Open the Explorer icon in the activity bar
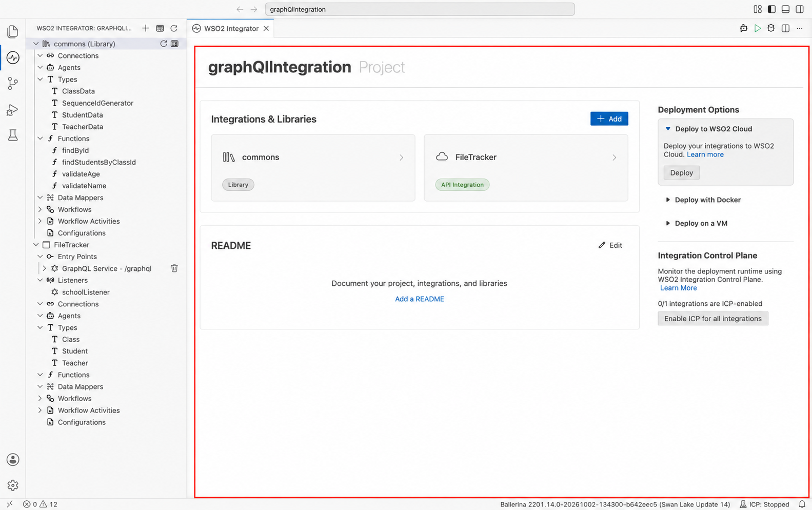This screenshot has height=510, width=812. tap(13, 32)
